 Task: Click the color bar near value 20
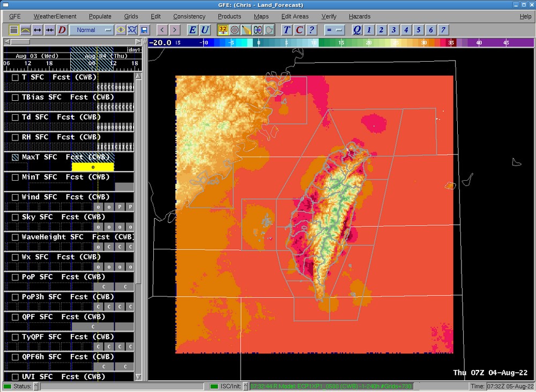pyautogui.click(x=369, y=42)
